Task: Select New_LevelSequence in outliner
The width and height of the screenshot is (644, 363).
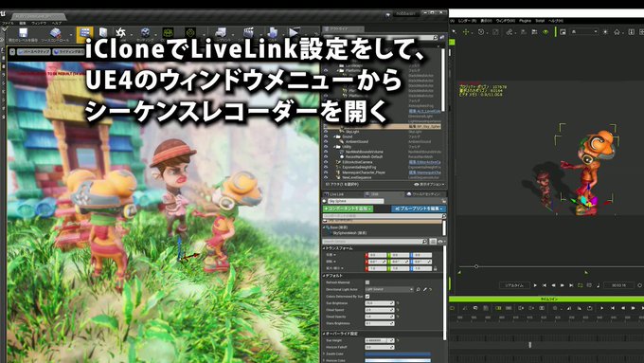Action: 358,177
